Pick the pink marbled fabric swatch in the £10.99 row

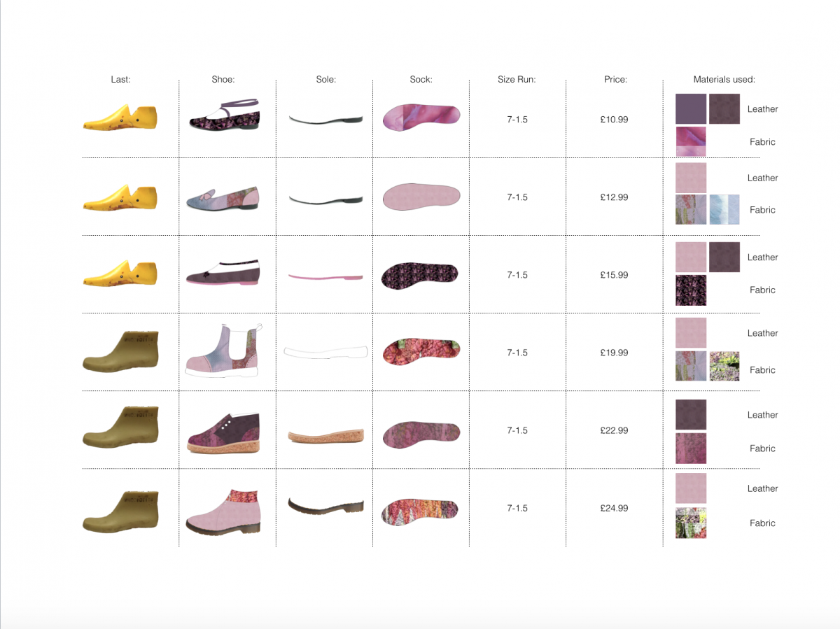[691, 141]
